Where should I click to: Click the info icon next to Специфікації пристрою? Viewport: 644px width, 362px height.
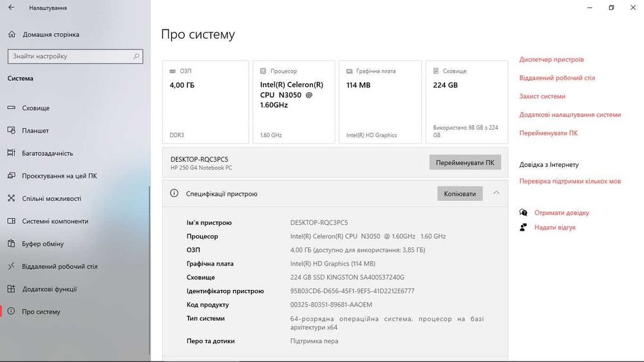pos(174,193)
